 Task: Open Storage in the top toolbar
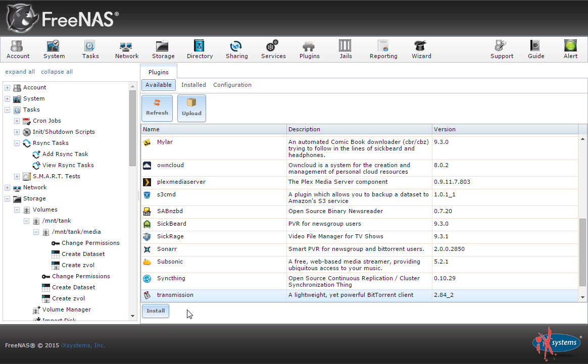point(163,49)
